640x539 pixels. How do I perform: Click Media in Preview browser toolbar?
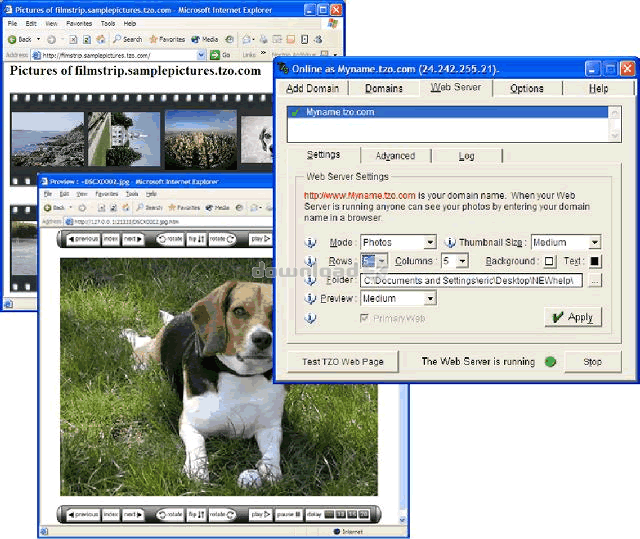[218, 208]
